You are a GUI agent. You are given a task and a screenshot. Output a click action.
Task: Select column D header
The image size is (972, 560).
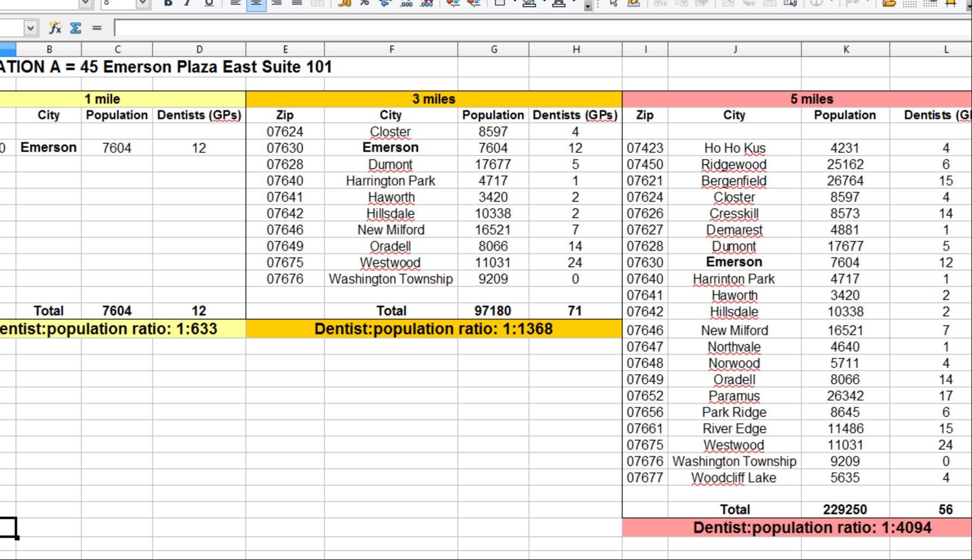(200, 49)
